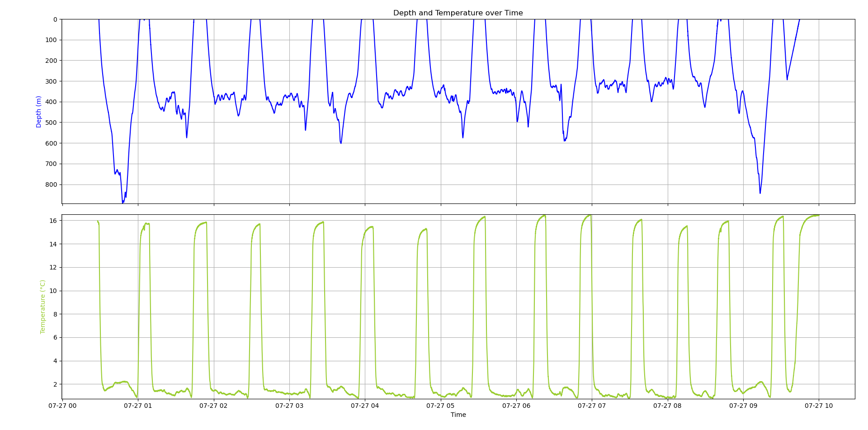Click the deepest dive spike near 07-27 00:45
The height and width of the screenshot is (430, 868).
click(x=123, y=202)
